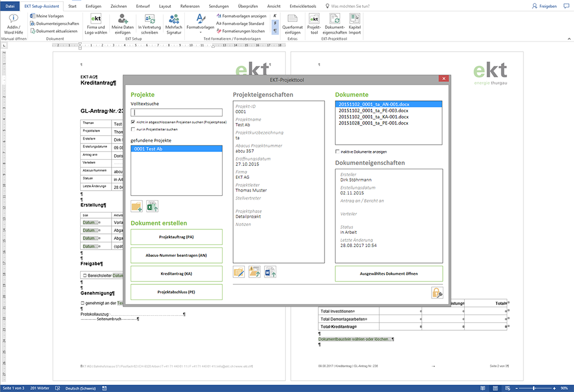
Task: Click Dokumenteigenschaften in Dokument group
Action: (x=54, y=24)
